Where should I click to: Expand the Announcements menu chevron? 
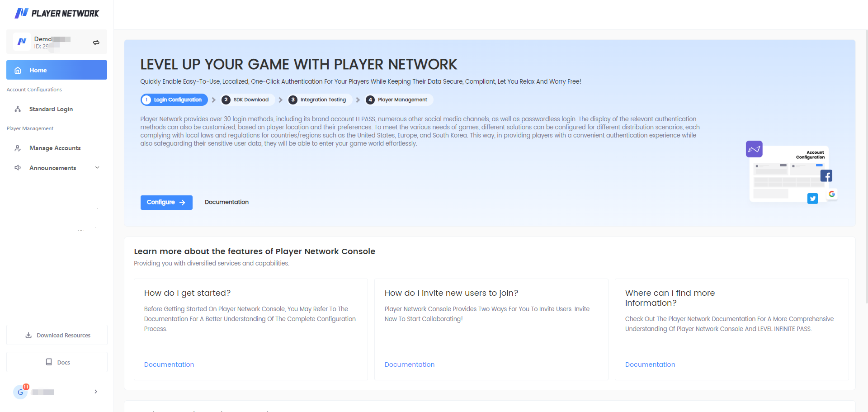[x=97, y=168]
